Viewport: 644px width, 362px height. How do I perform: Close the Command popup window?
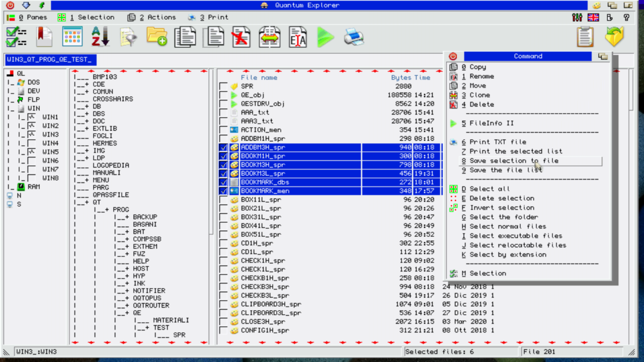[x=453, y=56]
